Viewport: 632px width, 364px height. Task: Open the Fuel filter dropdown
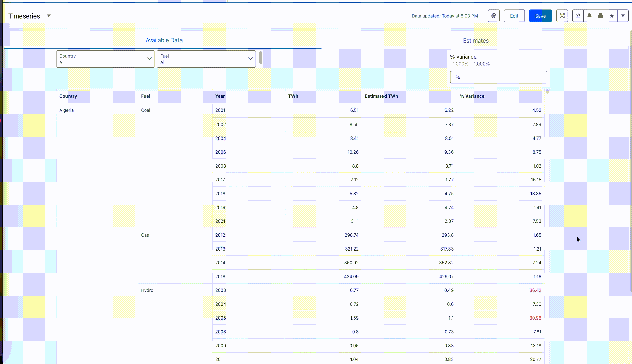point(206,59)
